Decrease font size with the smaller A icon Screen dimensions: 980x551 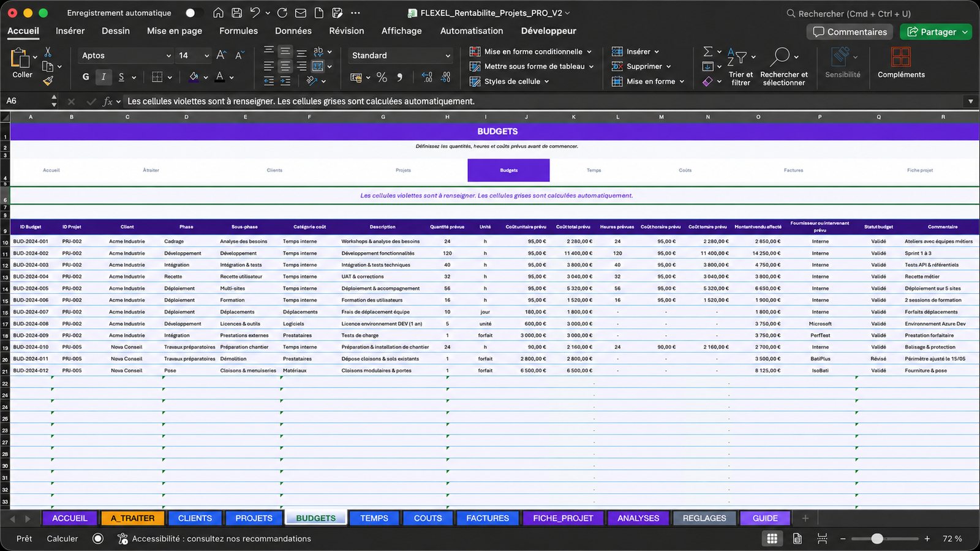(239, 55)
